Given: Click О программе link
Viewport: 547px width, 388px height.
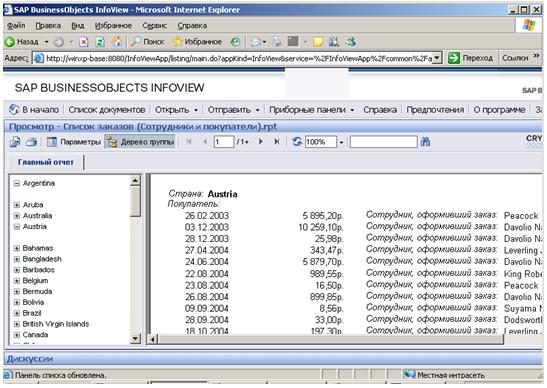Looking at the screenshot, I should point(499,110).
